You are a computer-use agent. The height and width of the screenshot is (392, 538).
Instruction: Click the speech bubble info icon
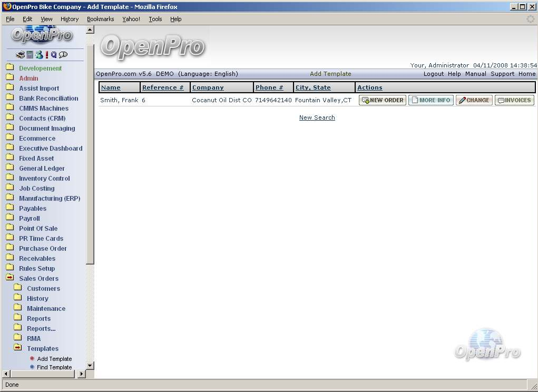click(63, 55)
